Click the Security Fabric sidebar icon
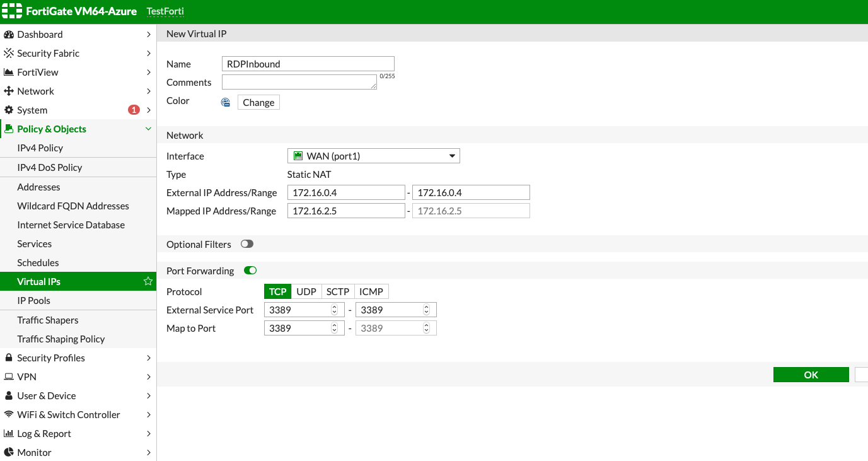This screenshot has width=868, height=461. pos(8,53)
